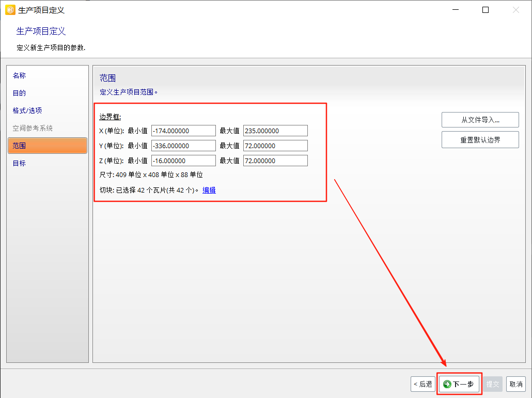Cancel the wizard with 取消
Image resolution: width=532 pixels, height=398 pixels.
[516, 384]
